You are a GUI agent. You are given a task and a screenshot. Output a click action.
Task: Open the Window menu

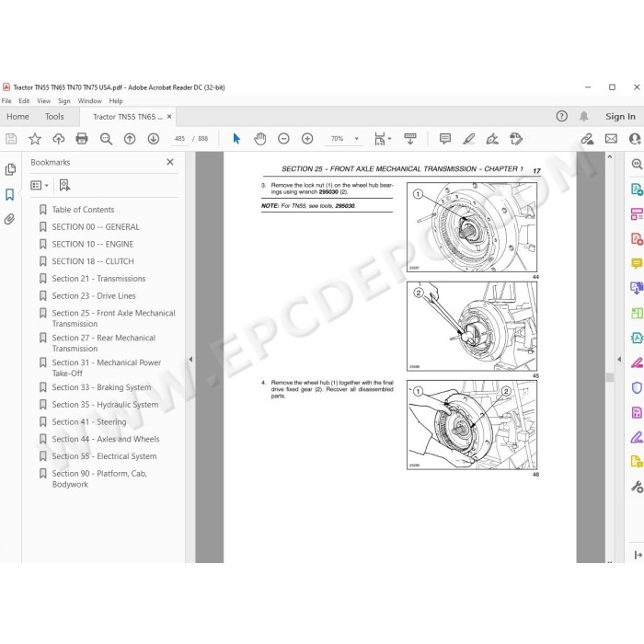pos(89,100)
